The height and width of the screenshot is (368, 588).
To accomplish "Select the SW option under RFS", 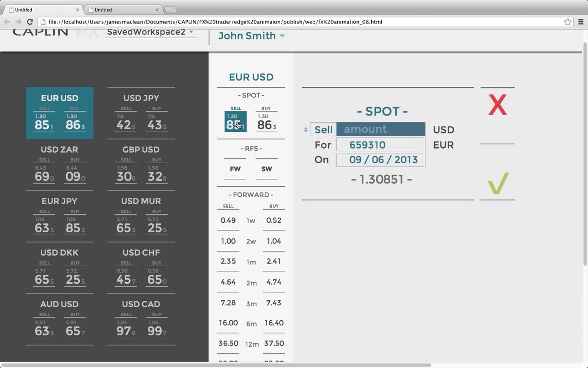I will (266, 169).
